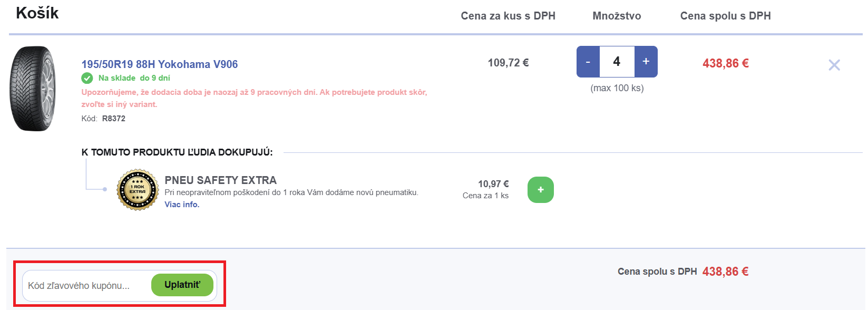The width and height of the screenshot is (868, 310).
Task: Remove the Yokohama tire from cart
Action: pos(834,65)
